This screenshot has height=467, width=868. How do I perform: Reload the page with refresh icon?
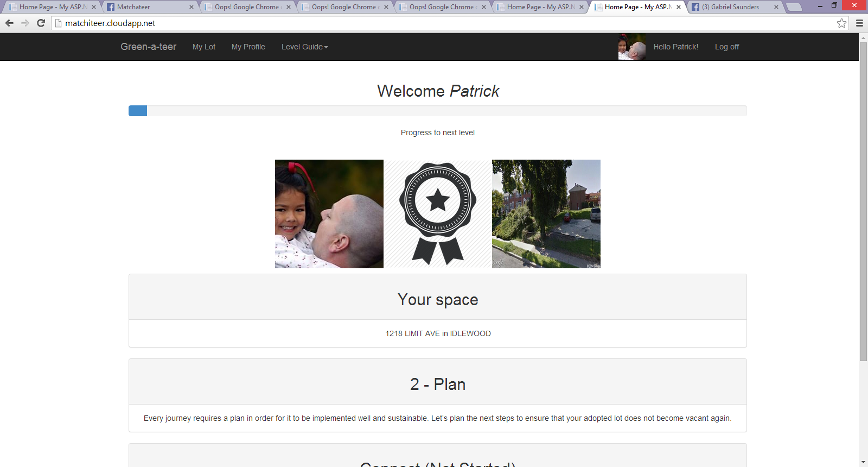(41, 23)
